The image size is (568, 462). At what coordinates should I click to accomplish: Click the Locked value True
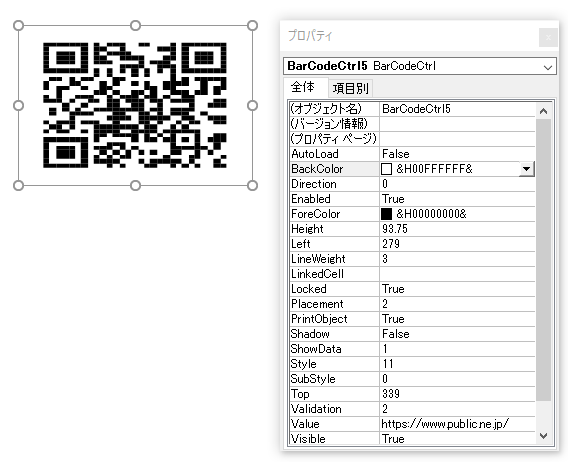(457, 289)
